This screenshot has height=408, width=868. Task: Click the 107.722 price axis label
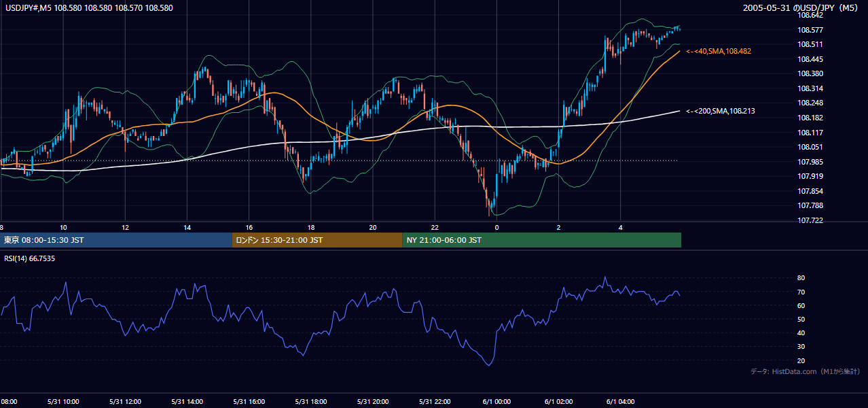[810, 220]
